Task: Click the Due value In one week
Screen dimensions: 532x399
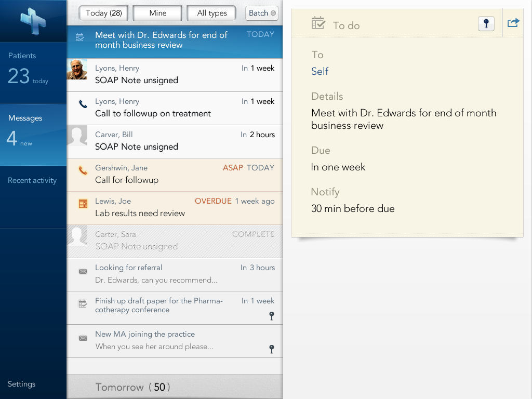Action: 338,167
